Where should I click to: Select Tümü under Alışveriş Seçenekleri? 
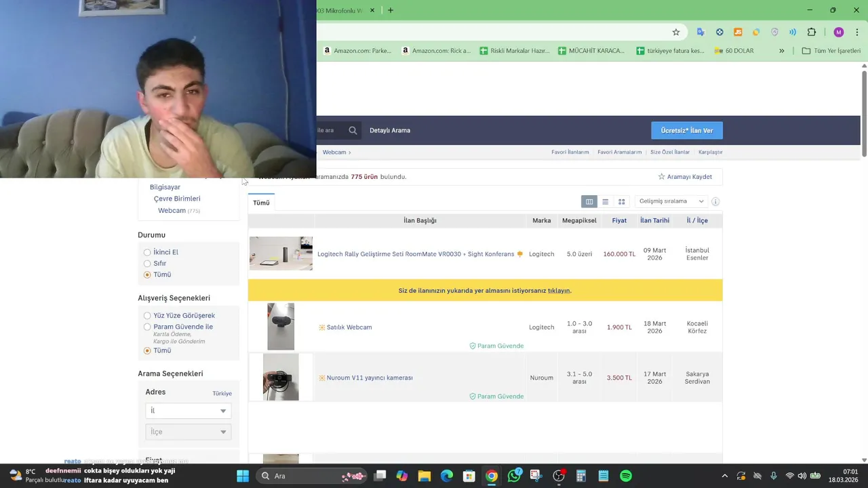[147, 350]
